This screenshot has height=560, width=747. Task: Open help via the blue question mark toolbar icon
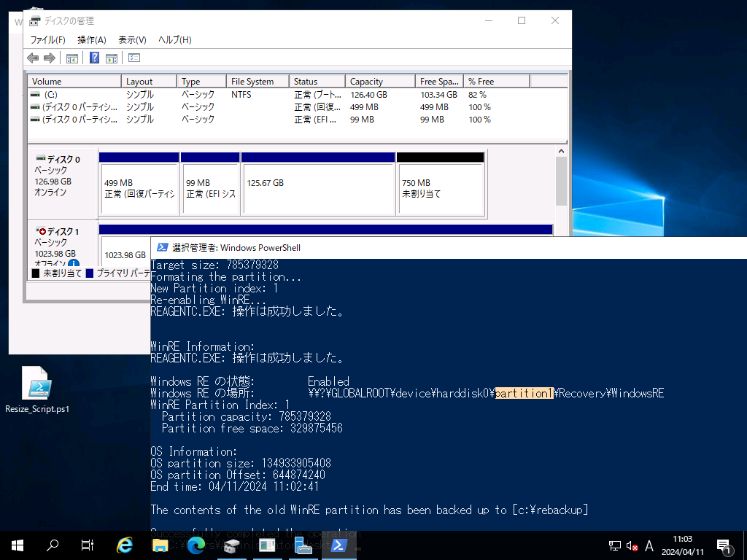(x=93, y=58)
